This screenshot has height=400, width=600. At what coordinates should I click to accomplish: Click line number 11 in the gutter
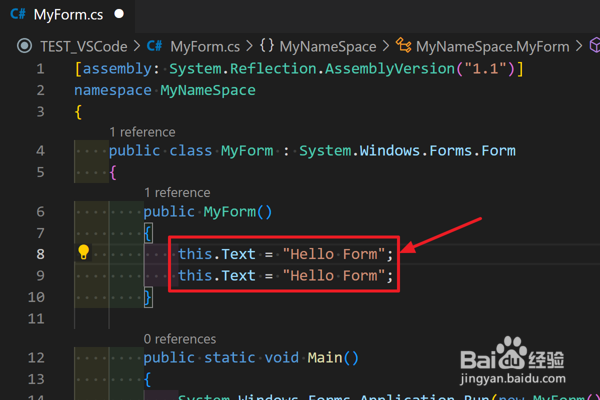tap(36, 319)
